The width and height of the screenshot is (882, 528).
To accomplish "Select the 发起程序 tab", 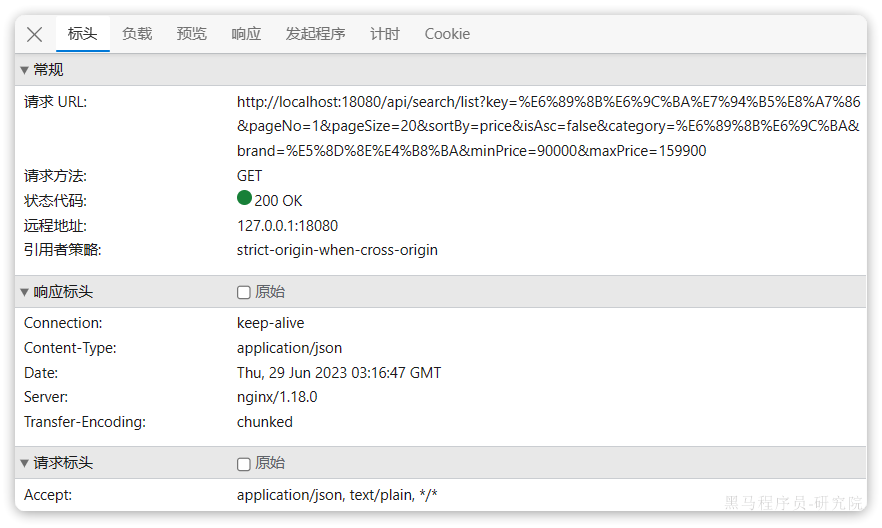I will (315, 34).
